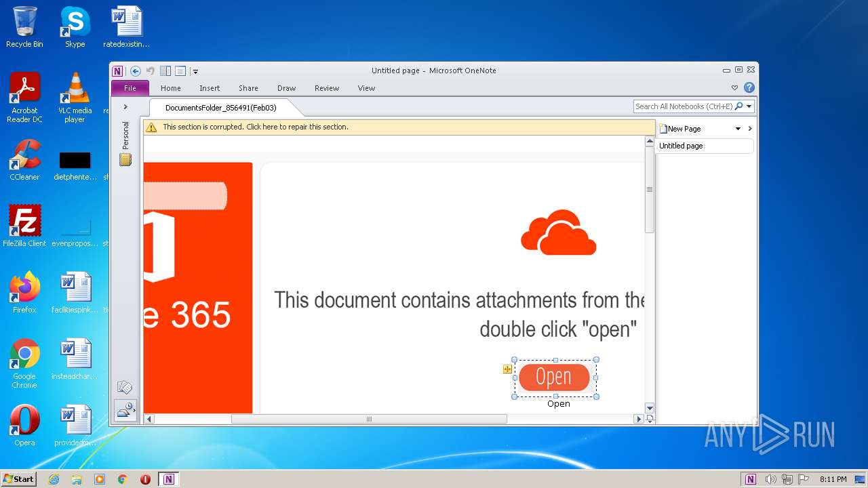This screenshot has height=488, width=868.
Task: Select Acrobat Reader DC desktop icon
Action: coord(24,98)
